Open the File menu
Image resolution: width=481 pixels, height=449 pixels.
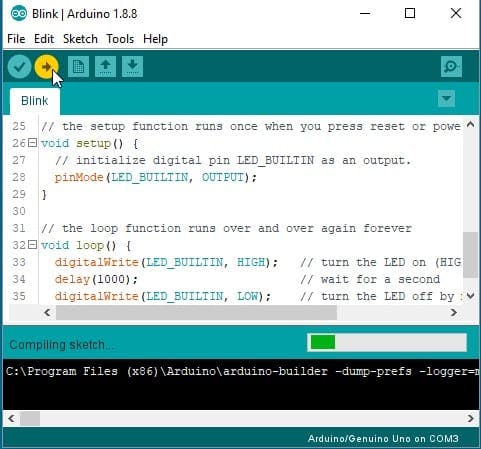pyautogui.click(x=16, y=39)
